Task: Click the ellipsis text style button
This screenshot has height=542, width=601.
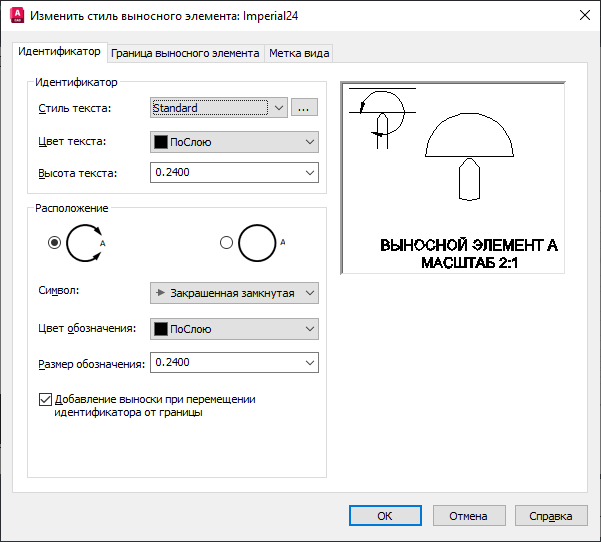Action: click(x=304, y=107)
